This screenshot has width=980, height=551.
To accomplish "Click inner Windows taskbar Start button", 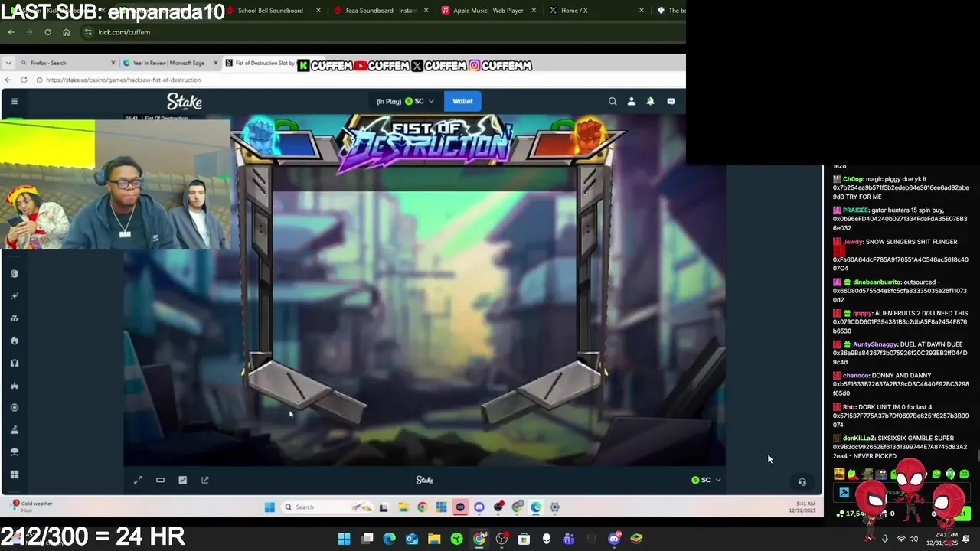I will 269,507.
